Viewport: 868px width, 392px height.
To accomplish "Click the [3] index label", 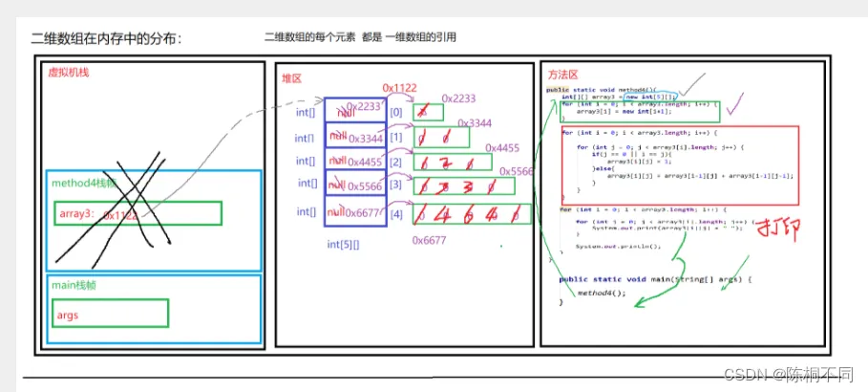I will pyautogui.click(x=395, y=185).
